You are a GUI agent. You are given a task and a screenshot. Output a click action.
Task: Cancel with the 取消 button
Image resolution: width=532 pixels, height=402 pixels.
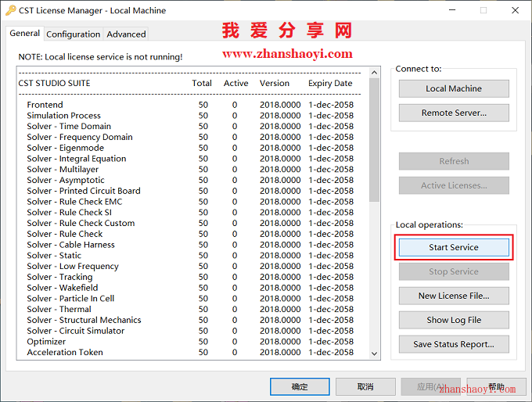click(365, 386)
